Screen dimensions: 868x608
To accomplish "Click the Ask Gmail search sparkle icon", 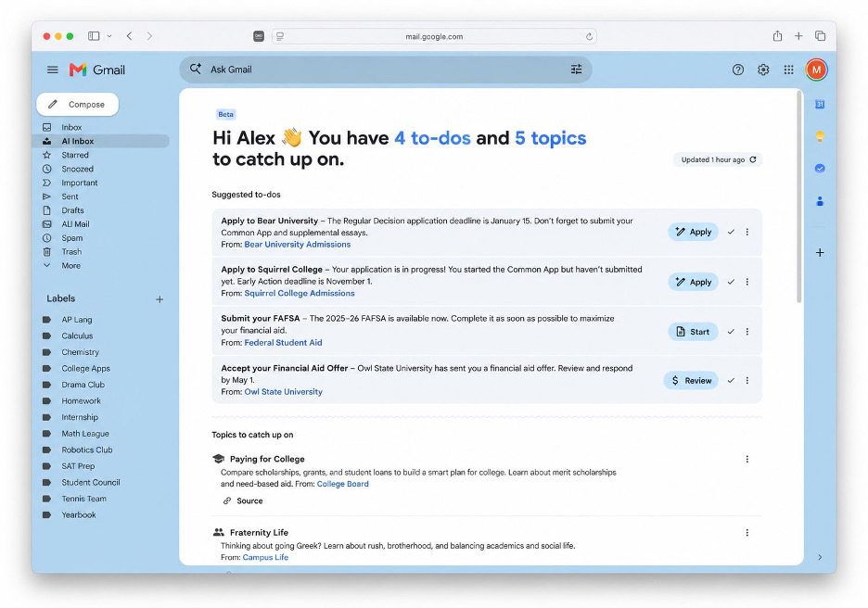I will point(196,70).
